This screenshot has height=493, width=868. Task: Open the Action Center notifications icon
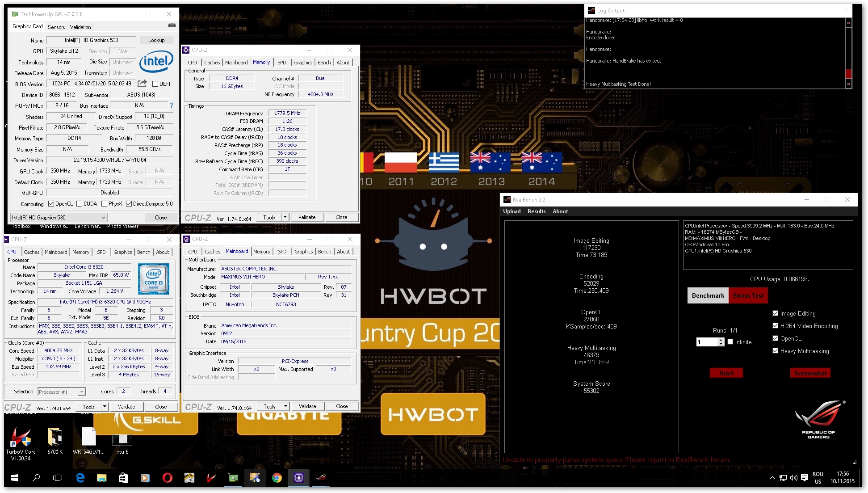[805, 478]
